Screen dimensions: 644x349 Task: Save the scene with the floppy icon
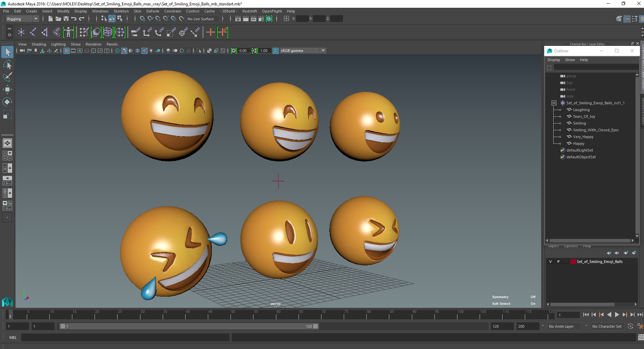tap(66, 19)
